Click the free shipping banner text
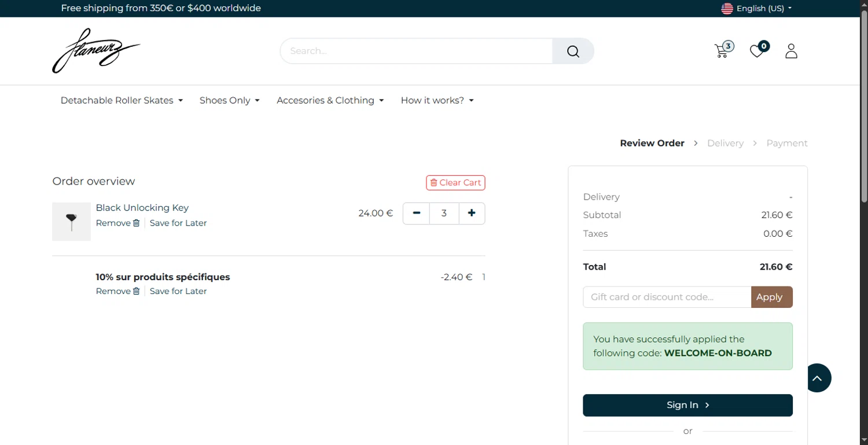 (x=161, y=8)
